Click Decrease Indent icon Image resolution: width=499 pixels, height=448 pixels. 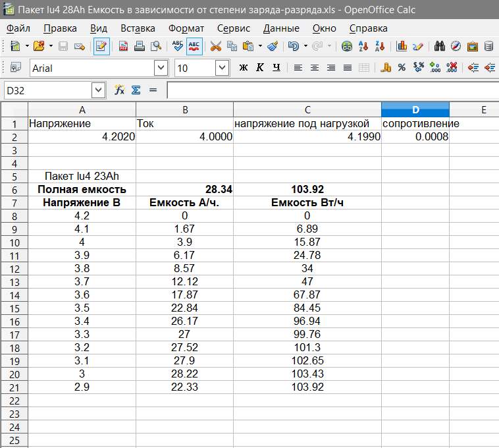pos(473,68)
